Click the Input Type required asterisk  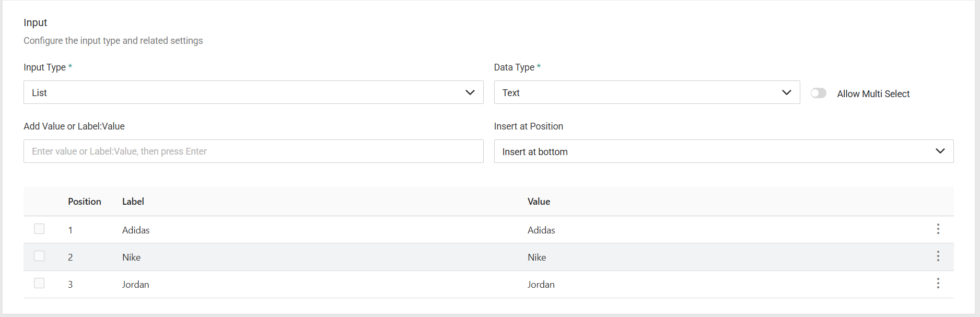pos(70,66)
